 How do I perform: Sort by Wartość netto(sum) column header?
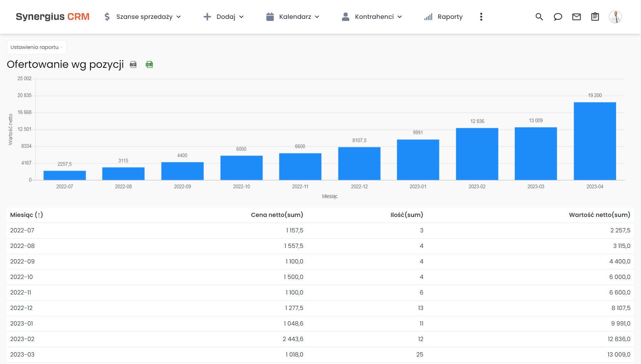pos(599,215)
